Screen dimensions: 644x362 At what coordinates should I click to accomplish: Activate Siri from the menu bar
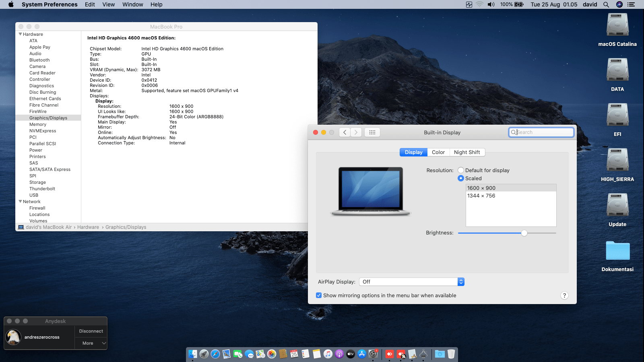coord(619,4)
